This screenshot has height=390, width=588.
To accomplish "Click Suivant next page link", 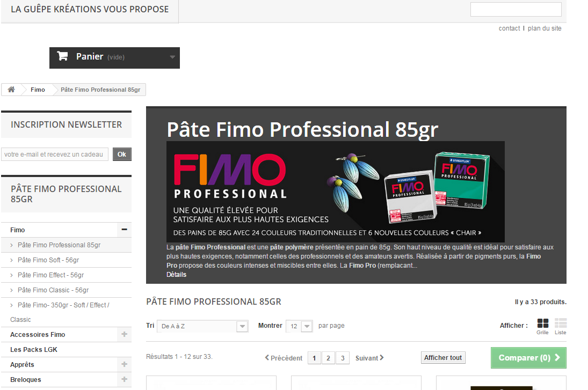I will pyautogui.click(x=369, y=358).
